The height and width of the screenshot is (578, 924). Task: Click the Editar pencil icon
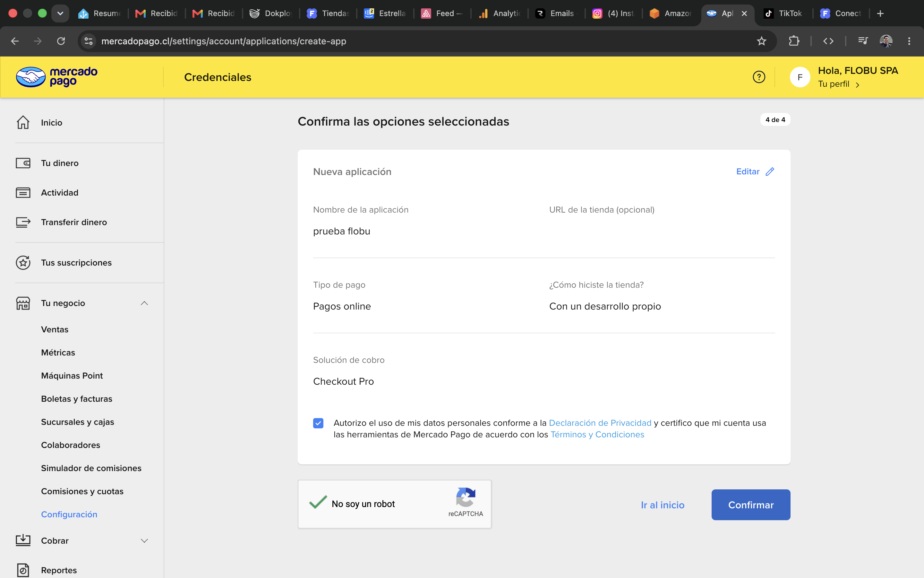click(770, 172)
